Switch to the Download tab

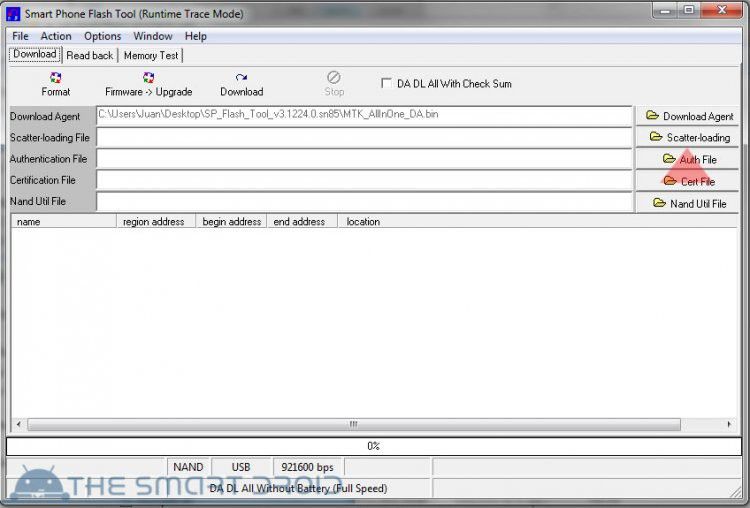pyautogui.click(x=35, y=55)
